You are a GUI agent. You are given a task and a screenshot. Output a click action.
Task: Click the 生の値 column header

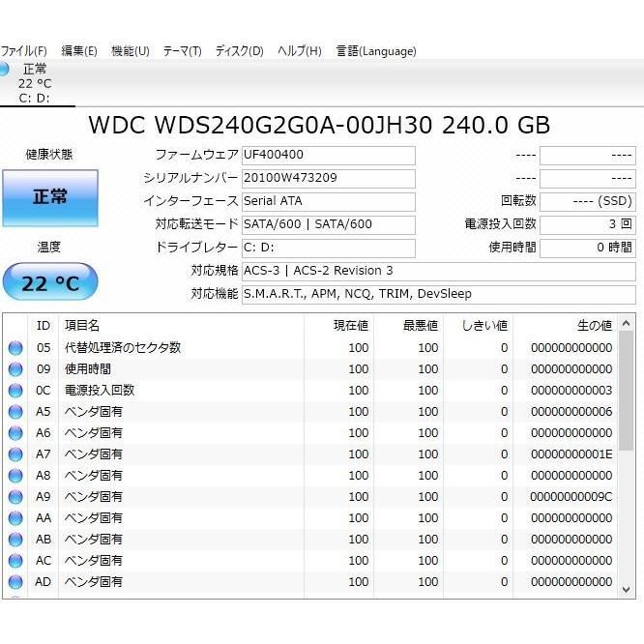(565, 326)
